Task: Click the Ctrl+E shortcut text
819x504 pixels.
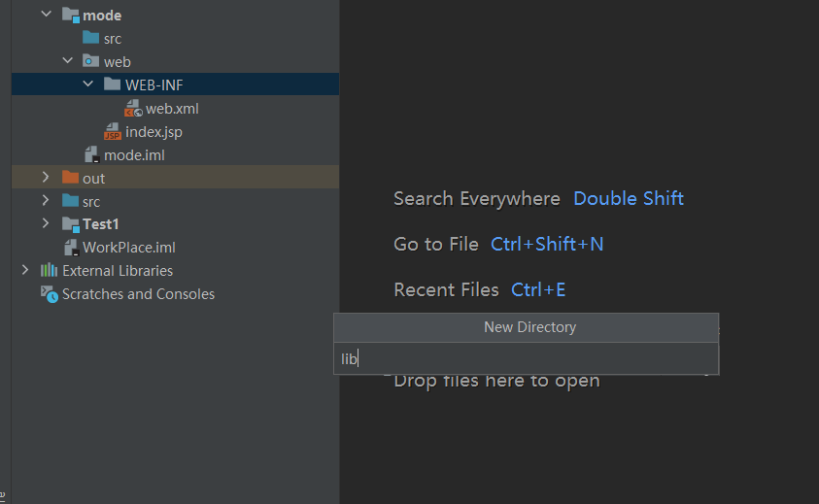Action: [538, 289]
